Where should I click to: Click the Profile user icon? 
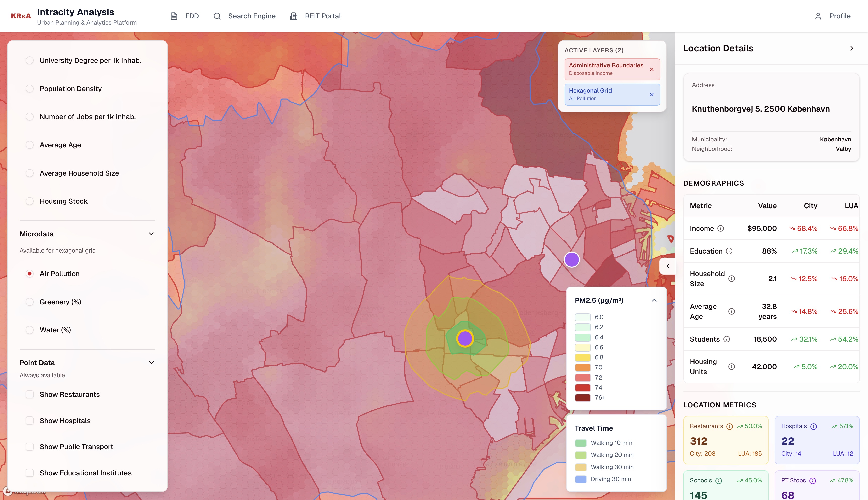pos(818,16)
